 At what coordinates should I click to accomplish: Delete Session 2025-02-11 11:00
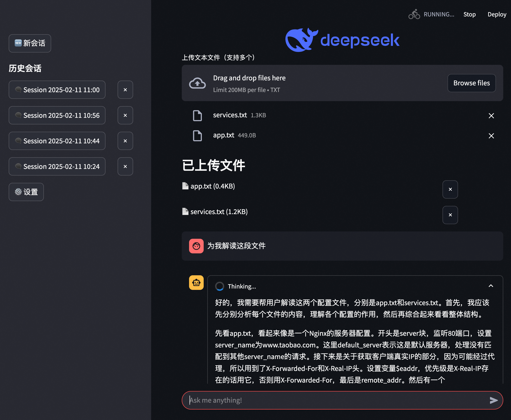point(125,90)
